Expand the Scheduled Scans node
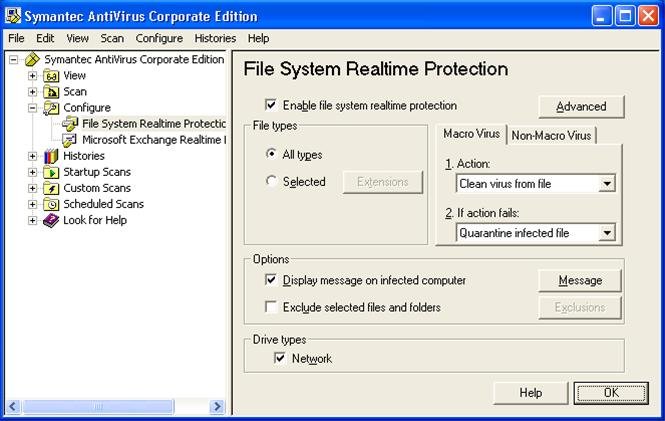The width and height of the screenshot is (665, 421). [x=32, y=204]
